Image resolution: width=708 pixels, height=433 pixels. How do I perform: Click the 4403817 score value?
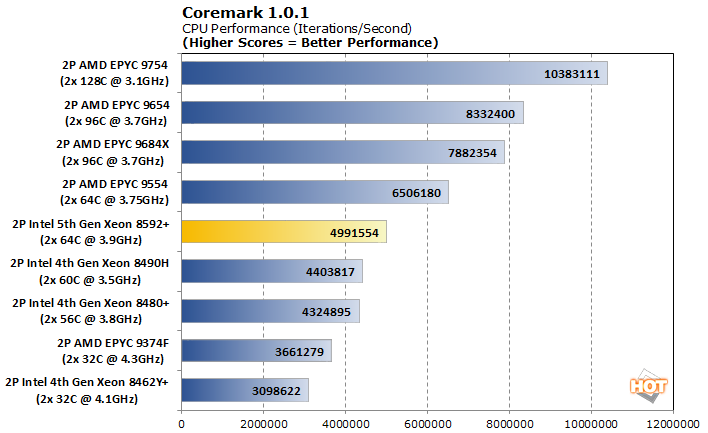coord(331,272)
